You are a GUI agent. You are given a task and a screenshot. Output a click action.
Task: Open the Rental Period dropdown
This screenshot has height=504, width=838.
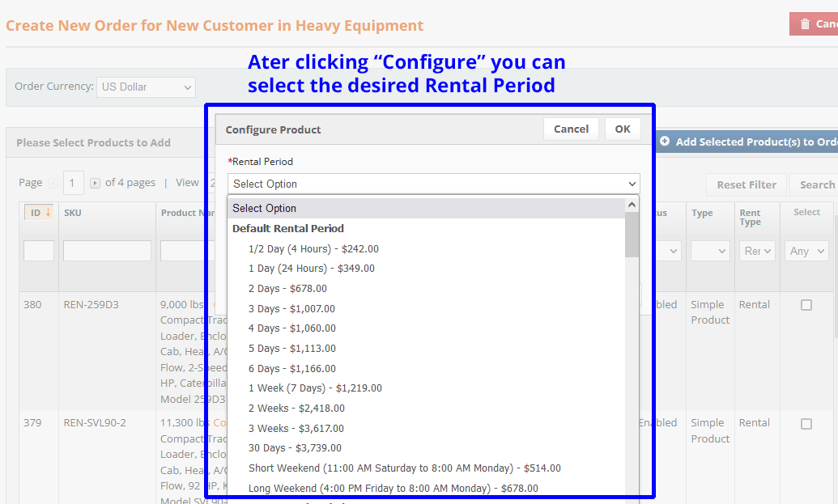(x=433, y=184)
